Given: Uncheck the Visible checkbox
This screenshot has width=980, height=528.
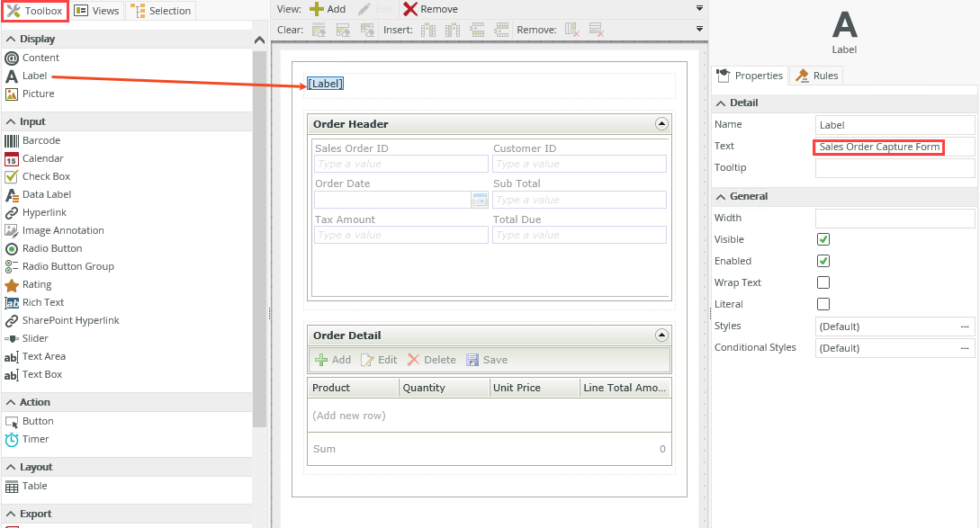Looking at the screenshot, I should (x=823, y=239).
